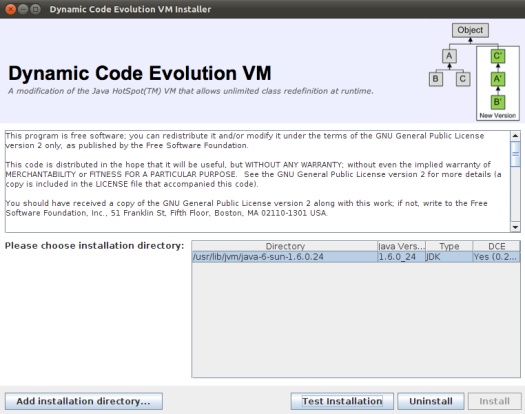Select /usr/lib/jvm/java-6-sun-1.6.0.24 row
The image size is (525, 414).
pos(356,257)
